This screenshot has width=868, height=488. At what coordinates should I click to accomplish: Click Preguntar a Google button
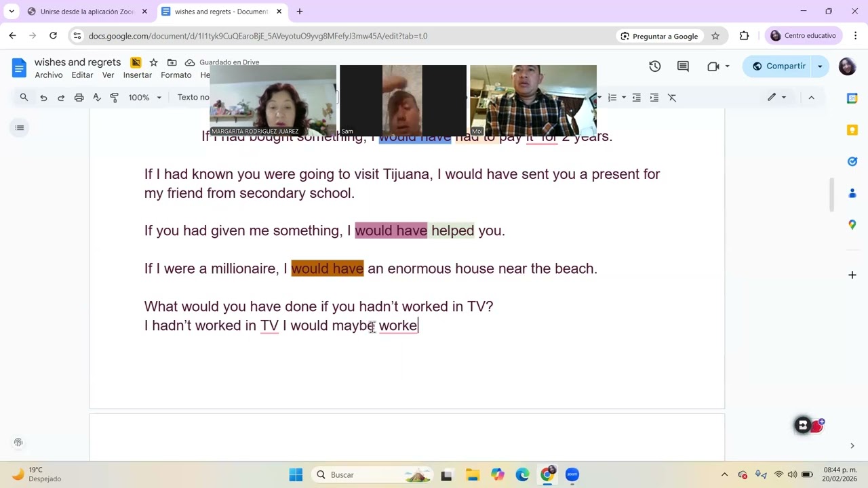(658, 36)
